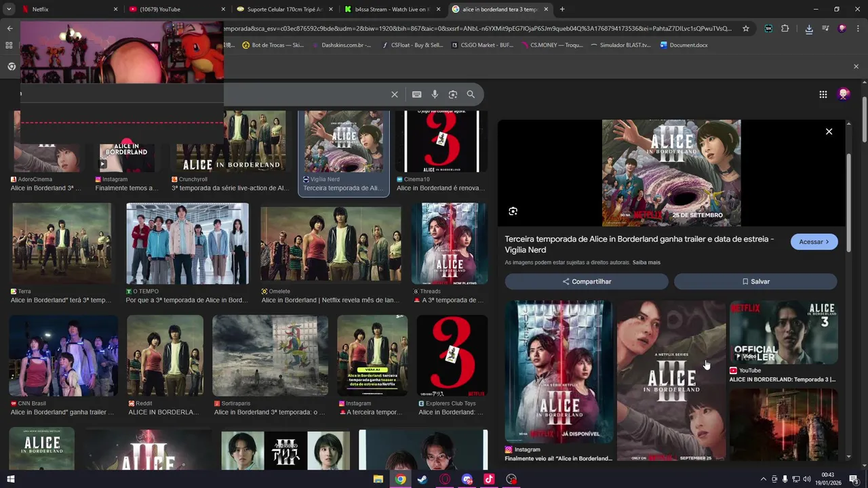
Task: Open the Terra image result
Action: tap(62, 244)
